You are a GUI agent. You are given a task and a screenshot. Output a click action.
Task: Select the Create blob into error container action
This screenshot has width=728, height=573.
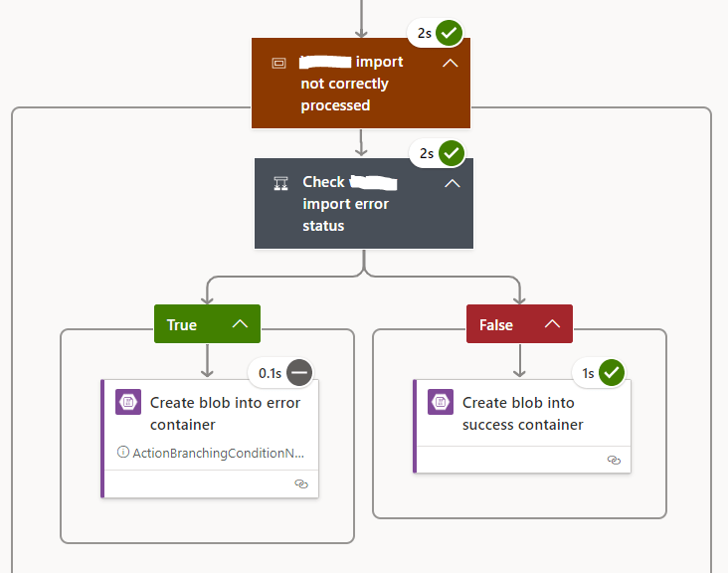click(x=225, y=414)
